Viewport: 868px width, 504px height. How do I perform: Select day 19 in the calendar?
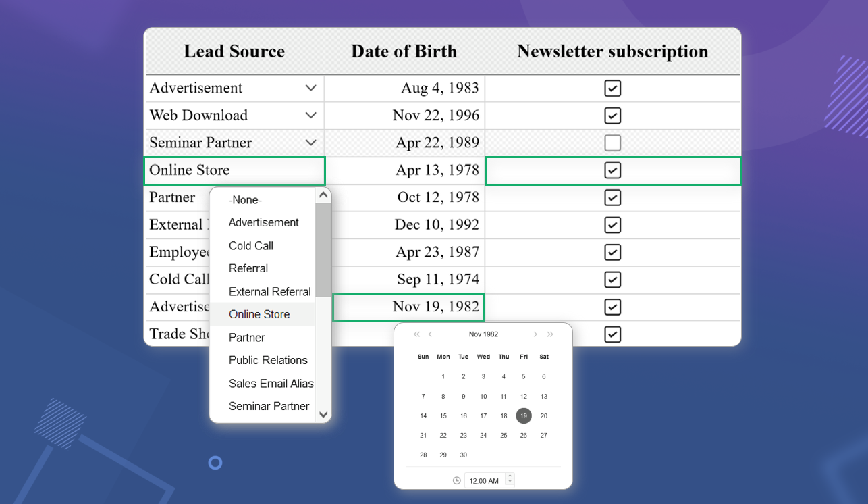524,416
